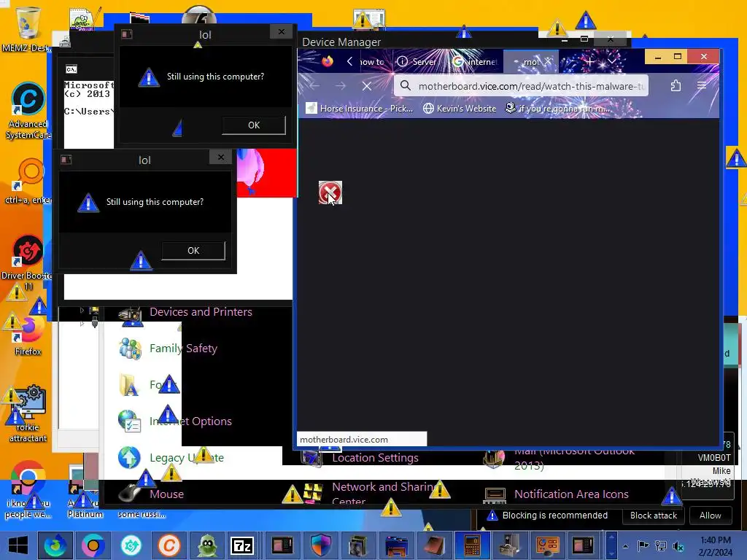Viewport: 747px width, 560px height.
Task: Open the Chrome-style 'i know you people' shortcut
Action: click(x=28, y=489)
